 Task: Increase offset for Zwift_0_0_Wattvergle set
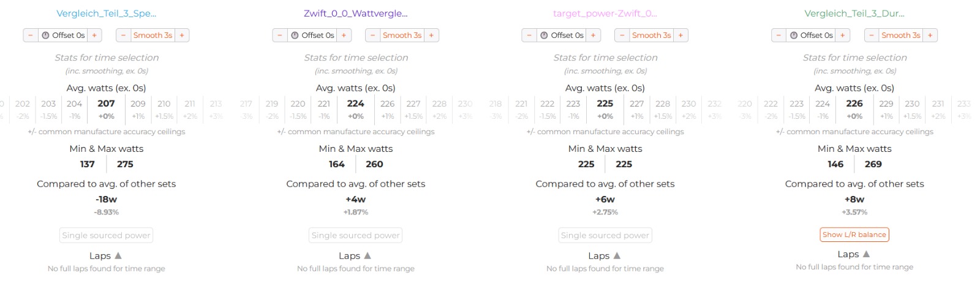click(344, 36)
